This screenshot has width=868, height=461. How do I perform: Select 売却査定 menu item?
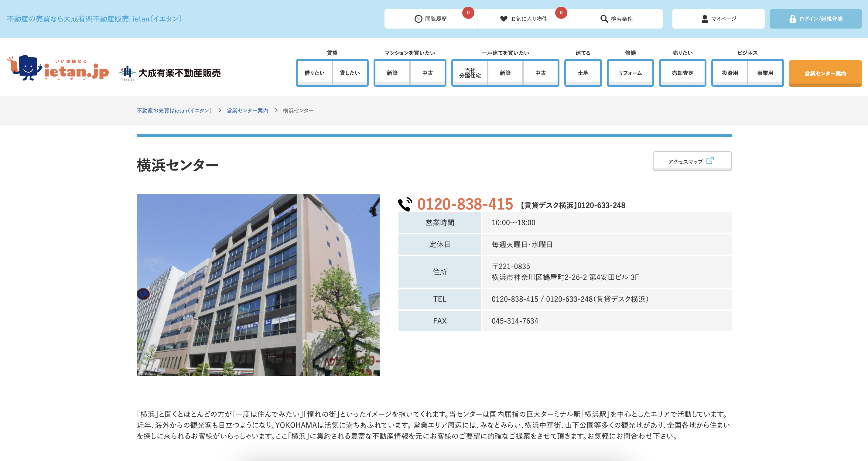coord(682,73)
